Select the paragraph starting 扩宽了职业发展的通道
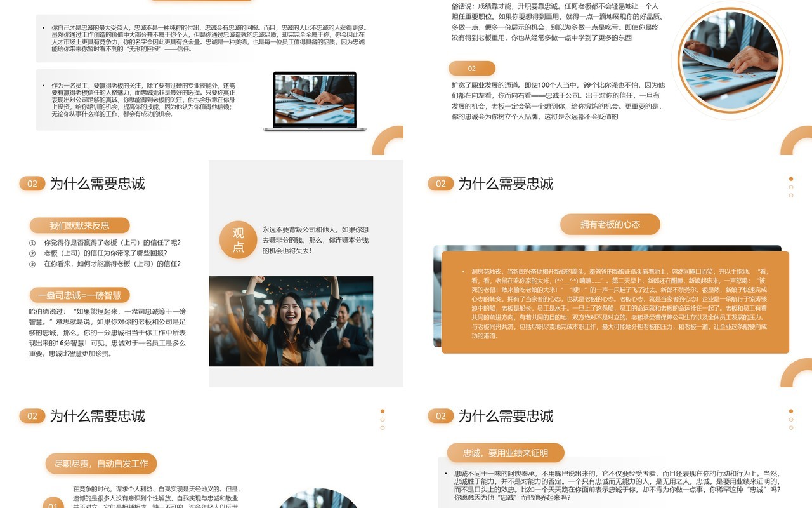Image resolution: width=812 pixels, height=508 pixels. [x=558, y=100]
